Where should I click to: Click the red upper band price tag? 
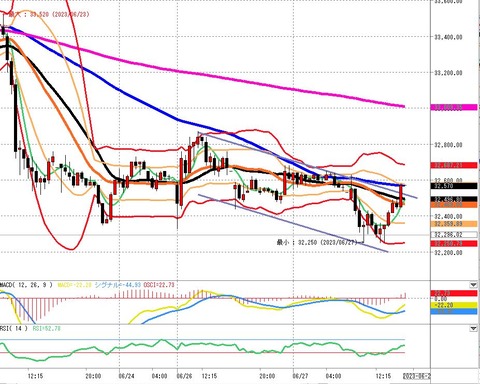pyautogui.click(x=454, y=165)
